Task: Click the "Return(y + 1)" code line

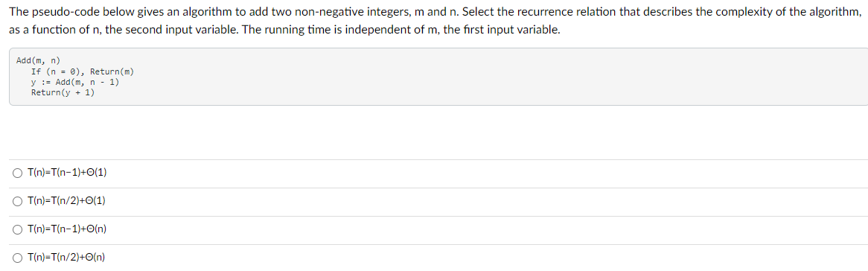Action: [x=63, y=92]
